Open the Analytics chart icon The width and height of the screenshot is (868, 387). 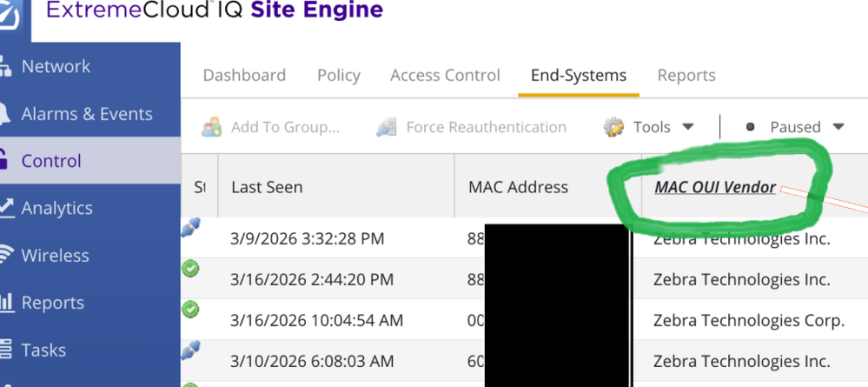click(x=6, y=208)
